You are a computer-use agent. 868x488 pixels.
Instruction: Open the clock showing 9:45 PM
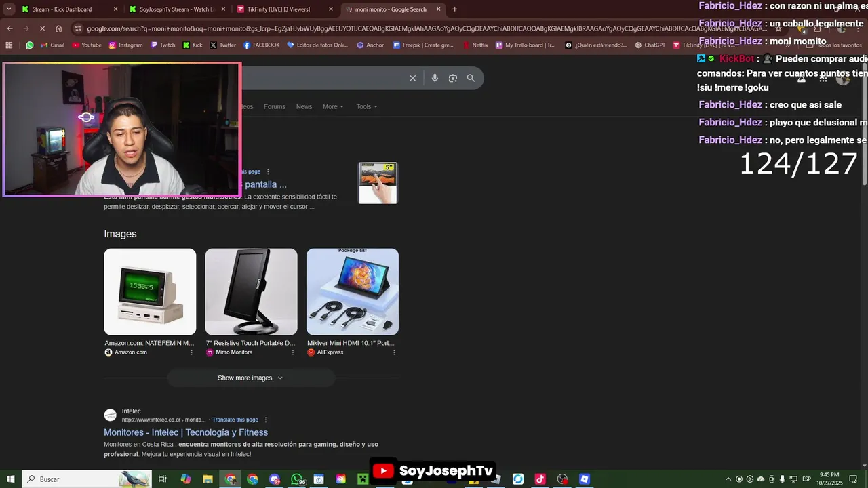pyautogui.click(x=829, y=479)
